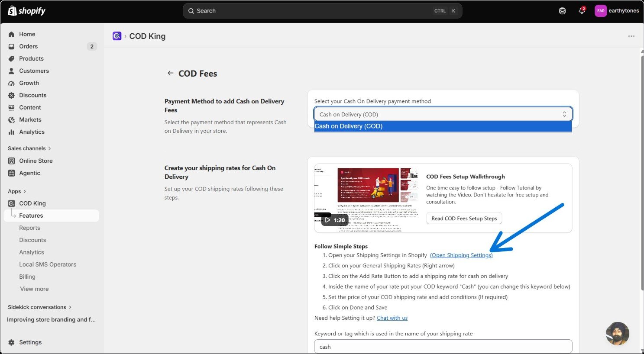Image resolution: width=644 pixels, height=354 pixels.
Task: Expand the Sales channels section
Action: (29, 148)
